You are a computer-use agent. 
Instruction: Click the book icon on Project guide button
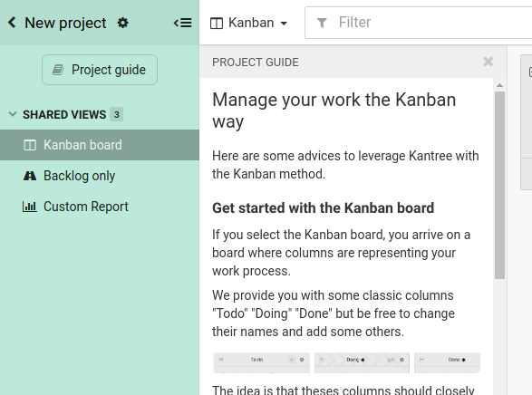tap(58, 70)
